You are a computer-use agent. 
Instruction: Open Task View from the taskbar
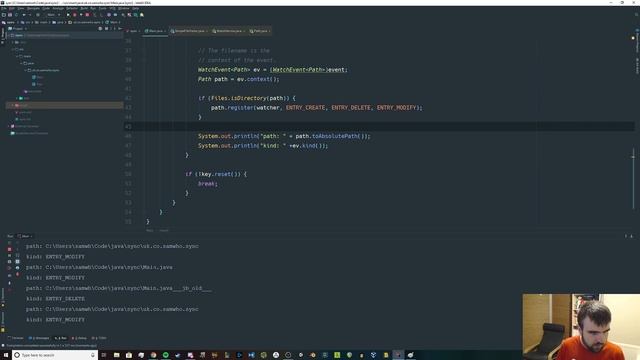pos(104,355)
